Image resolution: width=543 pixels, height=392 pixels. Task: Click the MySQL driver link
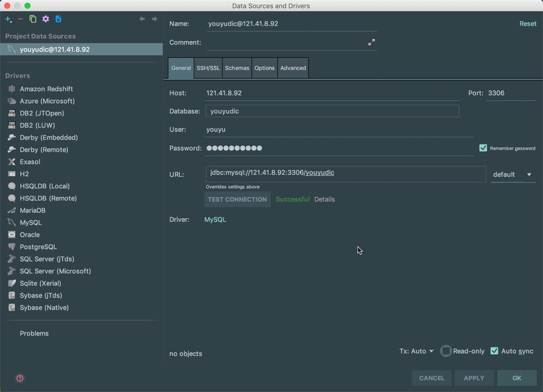tap(215, 220)
